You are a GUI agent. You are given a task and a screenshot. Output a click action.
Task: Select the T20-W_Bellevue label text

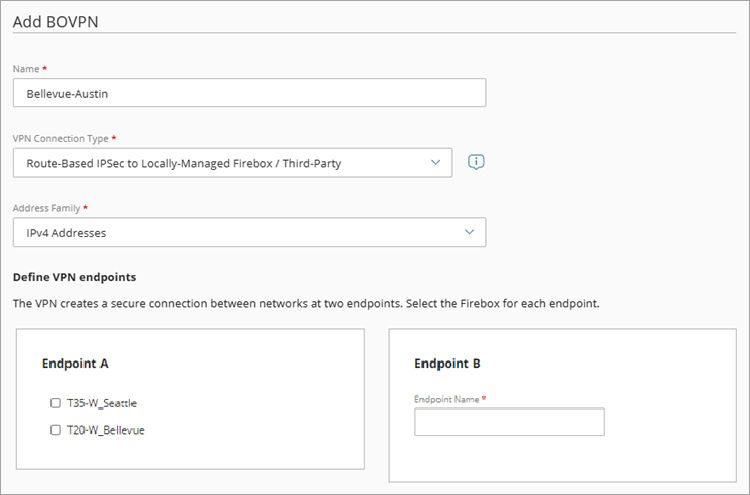pos(104,430)
